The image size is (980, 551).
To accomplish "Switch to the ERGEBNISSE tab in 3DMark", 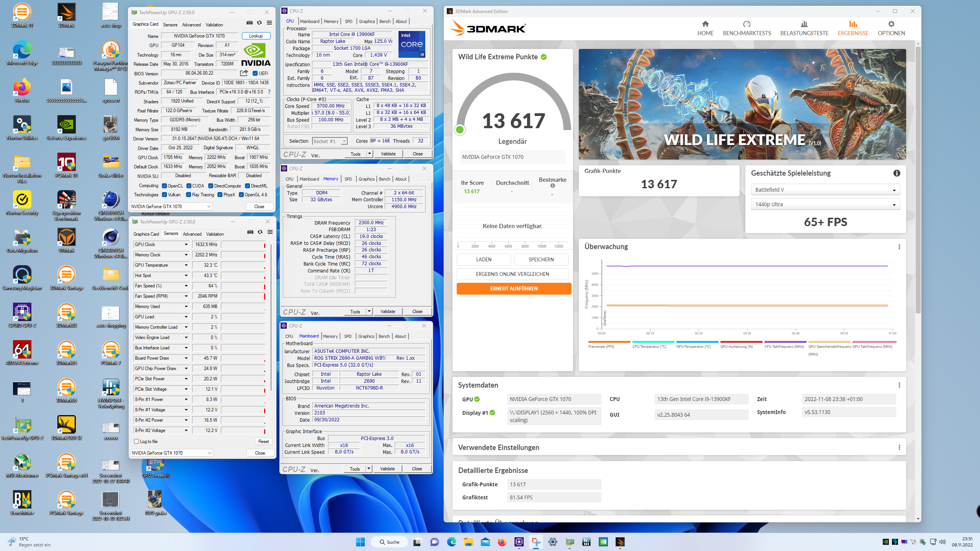I will (x=853, y=29).
